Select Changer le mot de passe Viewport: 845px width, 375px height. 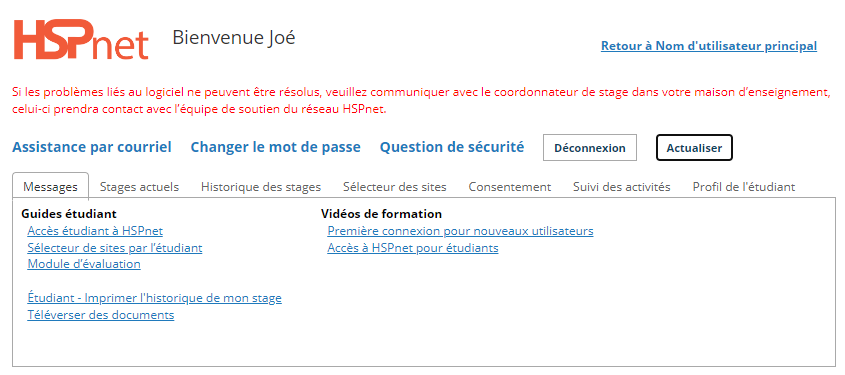click(275, 147)
